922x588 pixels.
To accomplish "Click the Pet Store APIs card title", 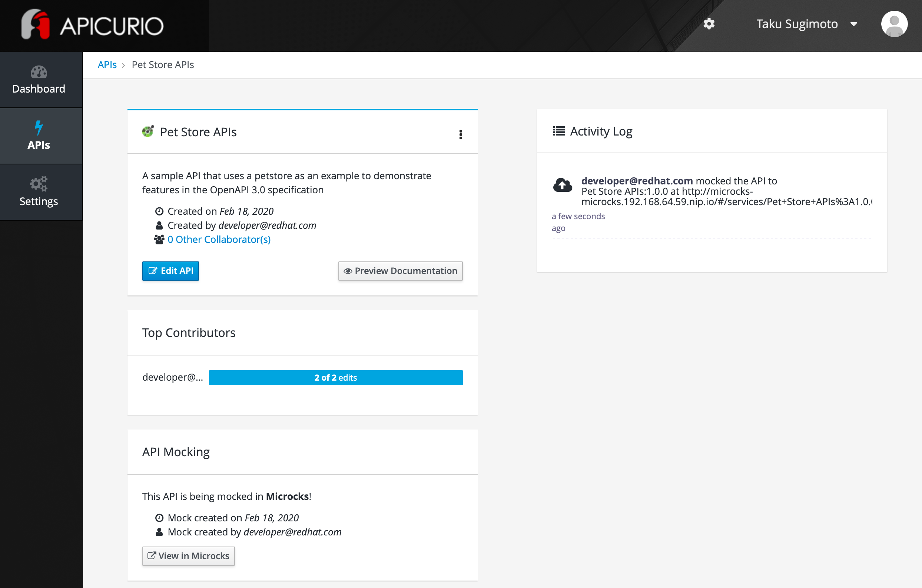I will pos(198,132).
